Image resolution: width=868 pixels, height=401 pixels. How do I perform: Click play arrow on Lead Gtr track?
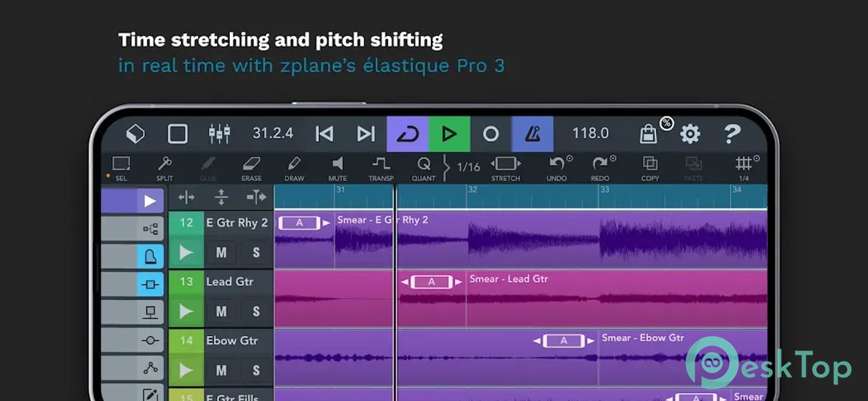[186, 311]
